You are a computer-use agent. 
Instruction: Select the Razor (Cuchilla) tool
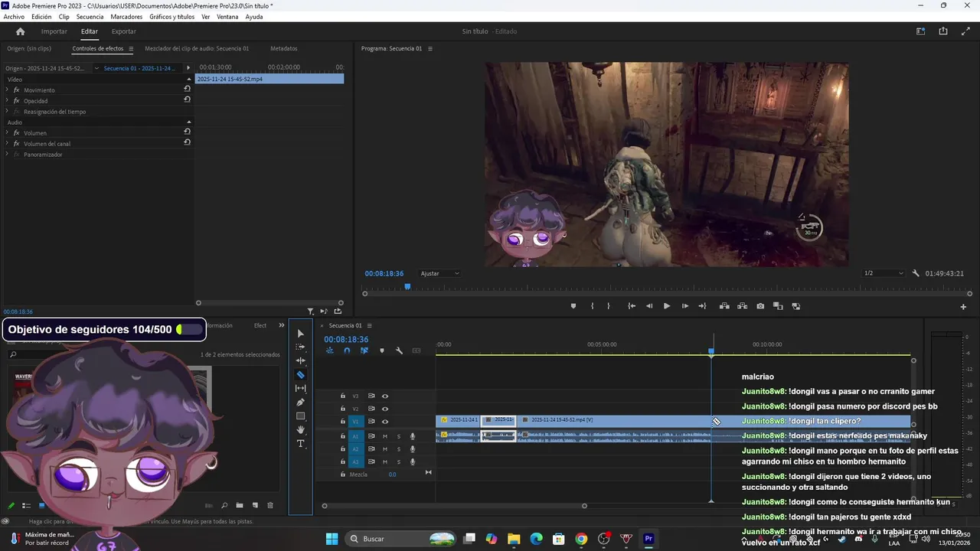click(x=300, y=375)
